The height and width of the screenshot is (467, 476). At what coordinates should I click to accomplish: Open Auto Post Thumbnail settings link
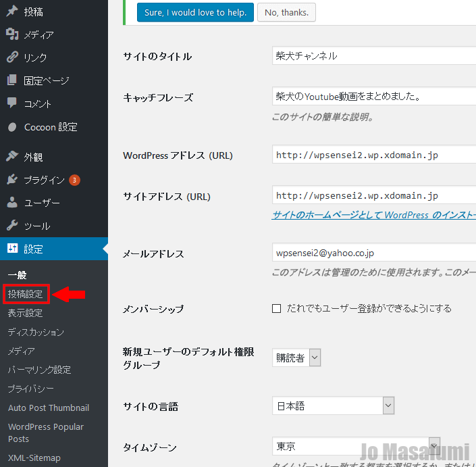49,408
